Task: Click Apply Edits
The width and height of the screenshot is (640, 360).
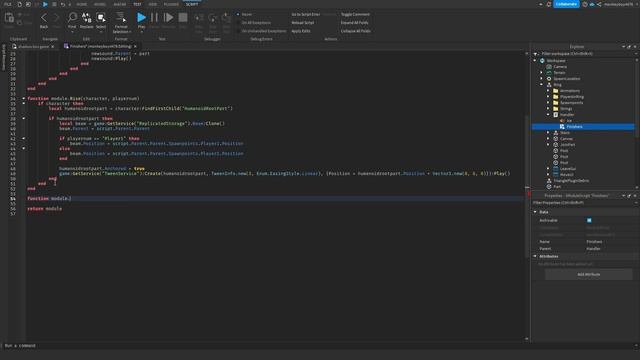Action: 301,31
